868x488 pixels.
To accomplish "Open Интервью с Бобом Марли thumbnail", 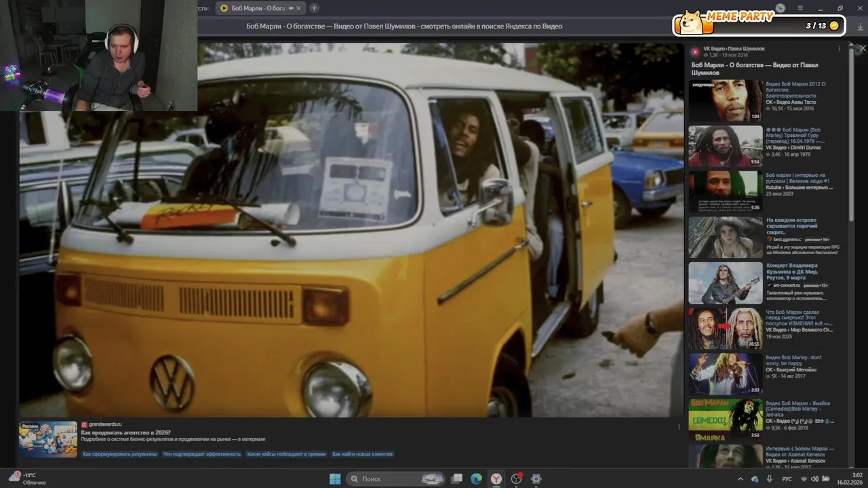I will tap(726, 455).
